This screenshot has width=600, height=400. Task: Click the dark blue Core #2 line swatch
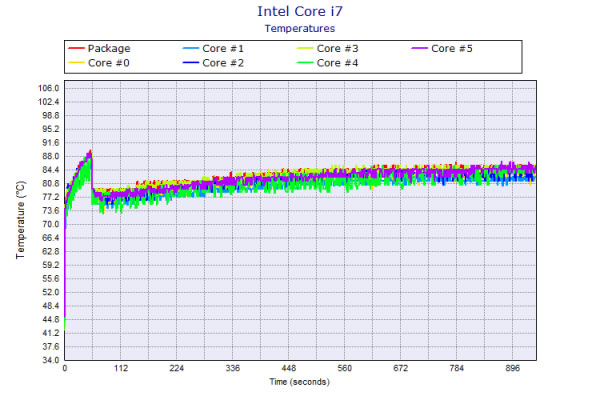click(x=191, y=63)
